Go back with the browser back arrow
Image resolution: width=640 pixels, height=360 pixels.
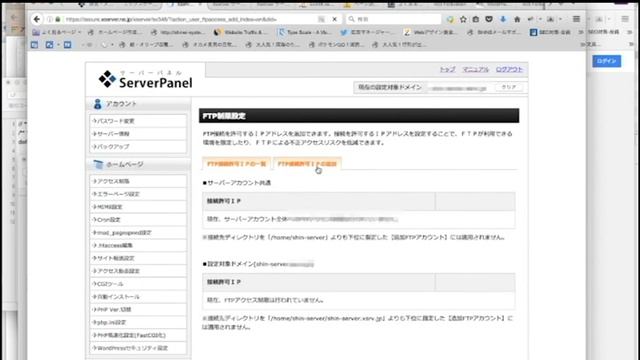tap(37, 19)
